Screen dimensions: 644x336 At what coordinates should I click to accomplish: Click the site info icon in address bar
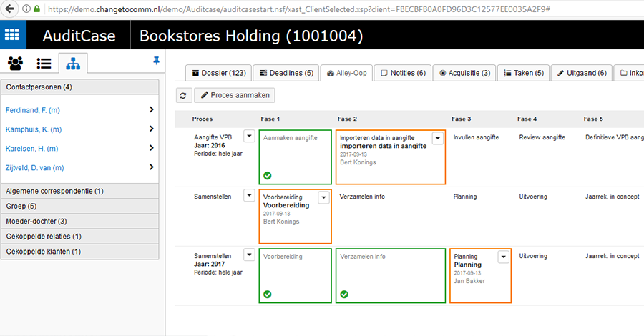tap(26, 9)
